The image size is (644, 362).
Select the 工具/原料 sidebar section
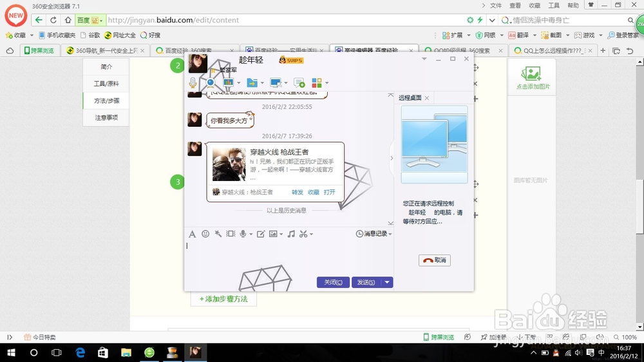click(x=106, y=83)
